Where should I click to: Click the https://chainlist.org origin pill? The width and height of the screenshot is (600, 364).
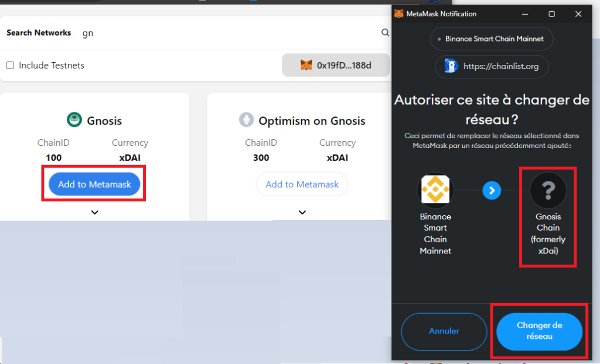tap(492, 66)
